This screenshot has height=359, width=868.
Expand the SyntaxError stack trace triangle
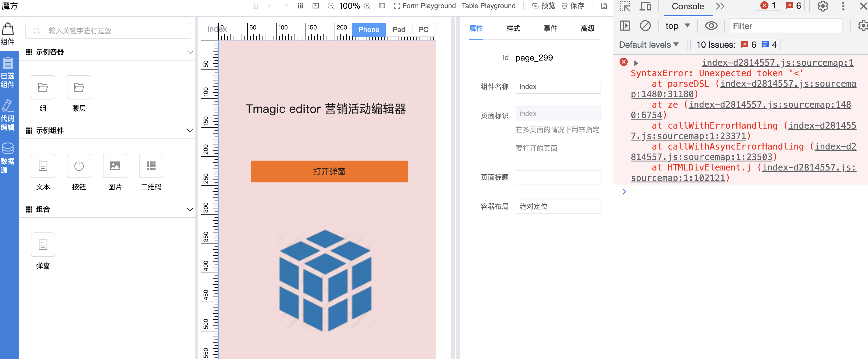[x=636, y=63]
